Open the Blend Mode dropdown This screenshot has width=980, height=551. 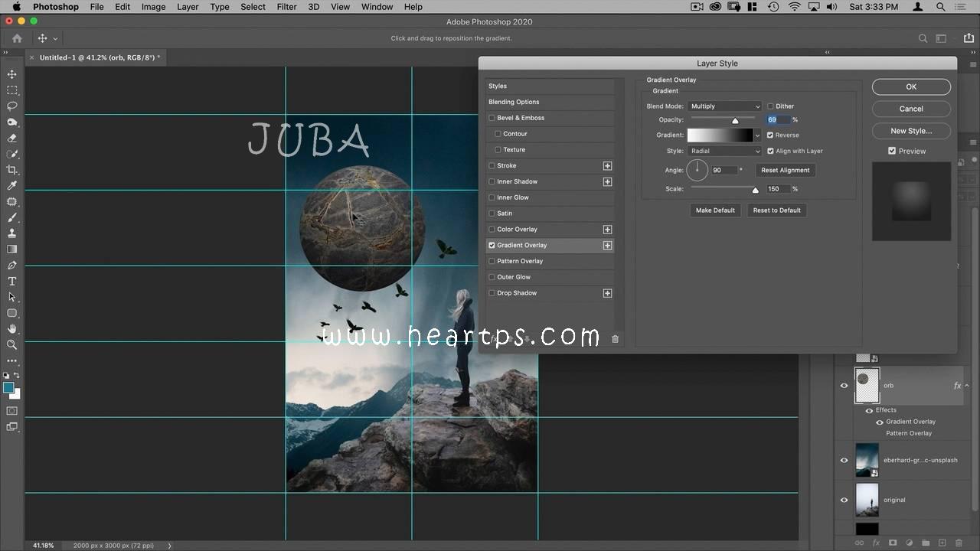click(x=724, y=106)
